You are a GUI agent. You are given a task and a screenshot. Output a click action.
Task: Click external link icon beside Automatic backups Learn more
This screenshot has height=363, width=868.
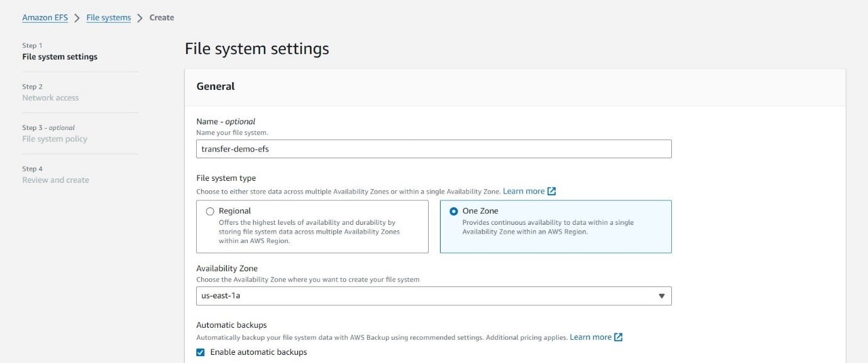coord(618,337)
